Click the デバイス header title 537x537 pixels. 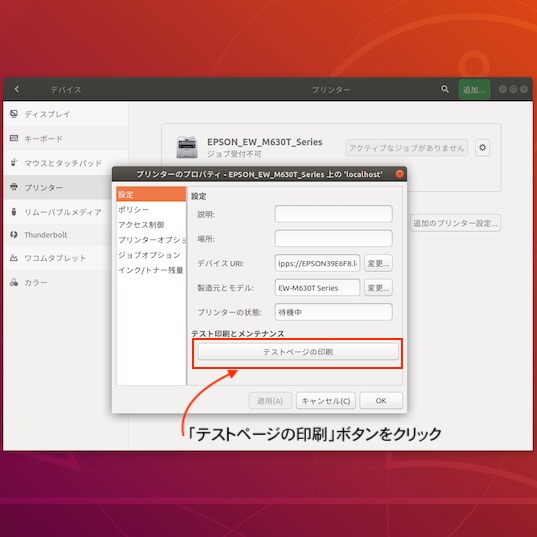[x=66, y=90]
